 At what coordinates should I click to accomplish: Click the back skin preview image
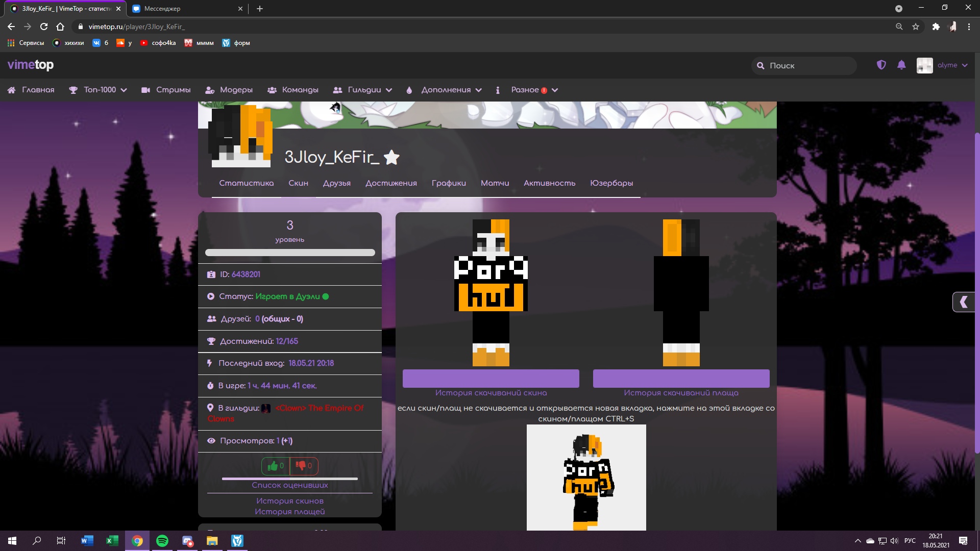[681, 293]
